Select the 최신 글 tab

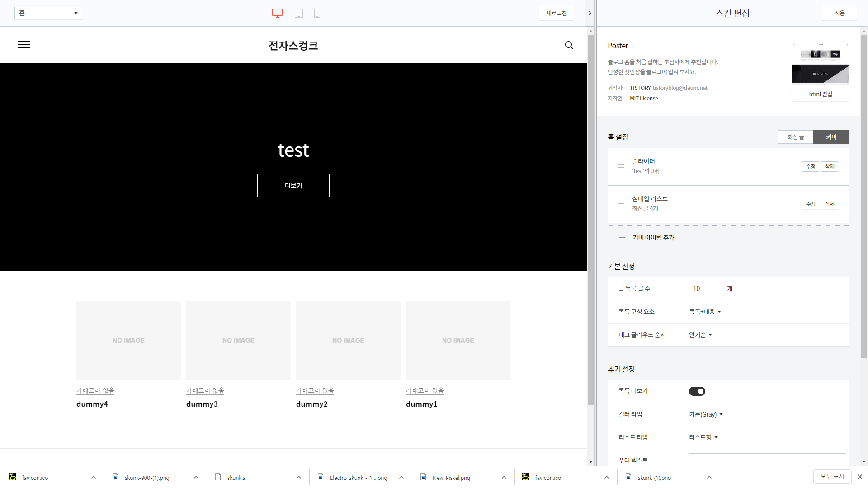click(795, 137)
